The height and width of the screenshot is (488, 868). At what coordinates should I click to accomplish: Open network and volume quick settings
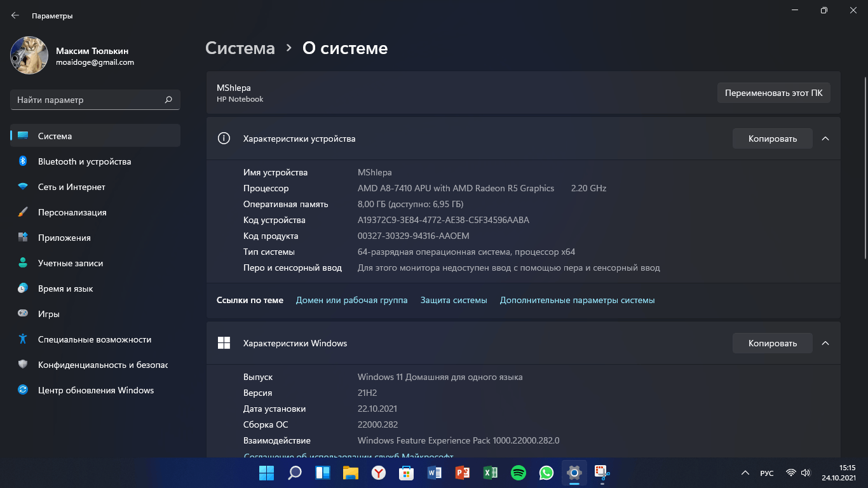[798, 473]
